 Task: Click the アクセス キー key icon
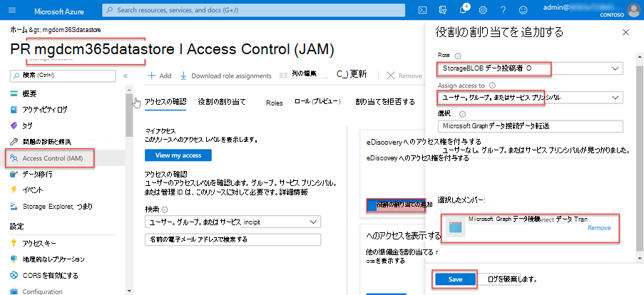tap(14, 243)
